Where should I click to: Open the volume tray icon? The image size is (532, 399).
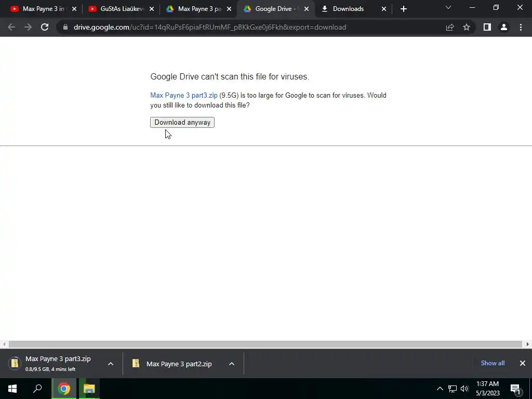[x=464, y=389]
